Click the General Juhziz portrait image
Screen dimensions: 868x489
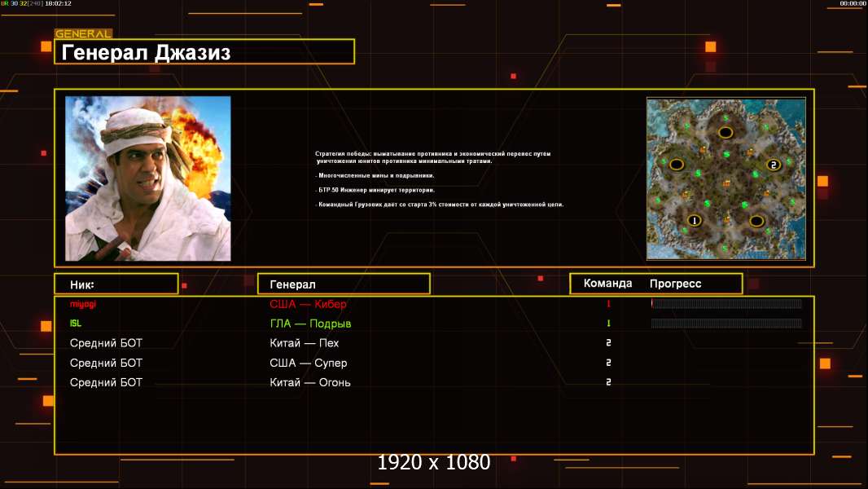coord(147,178)
